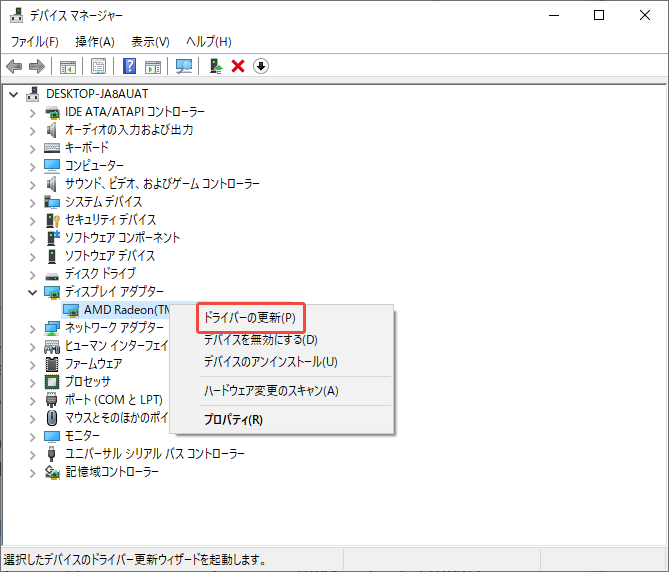Click the Device Manager title bar icon

tap(17, 15)
